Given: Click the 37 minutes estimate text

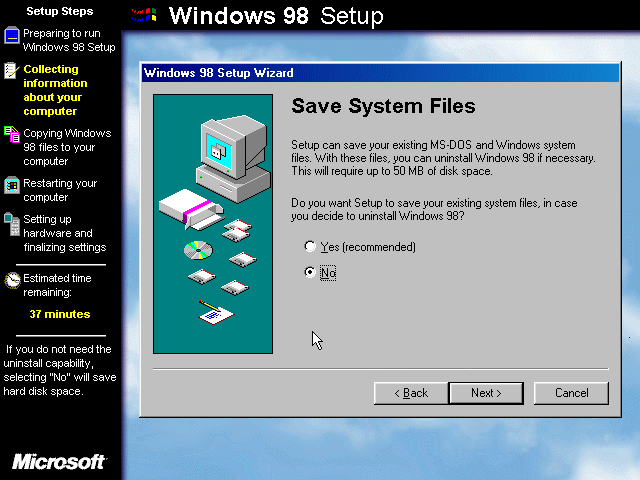Looking at the screenshot, I should [x=60, y=314].
